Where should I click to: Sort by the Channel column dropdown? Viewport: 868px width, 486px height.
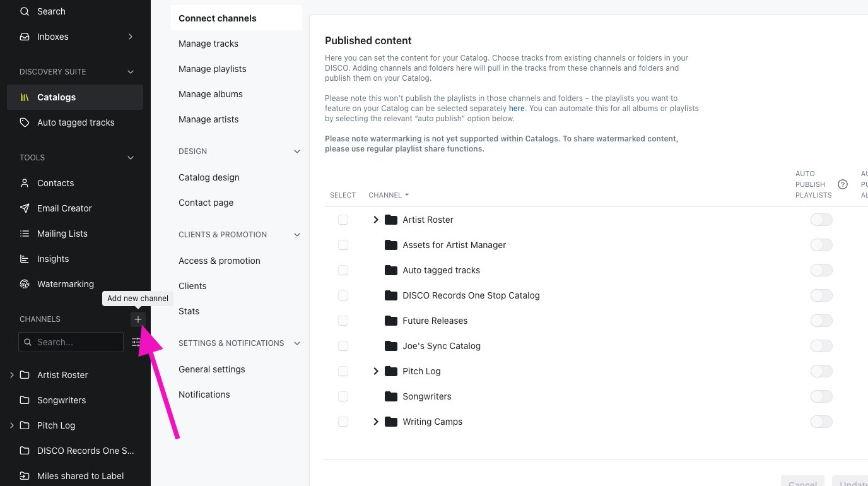(x=389, y=195)
